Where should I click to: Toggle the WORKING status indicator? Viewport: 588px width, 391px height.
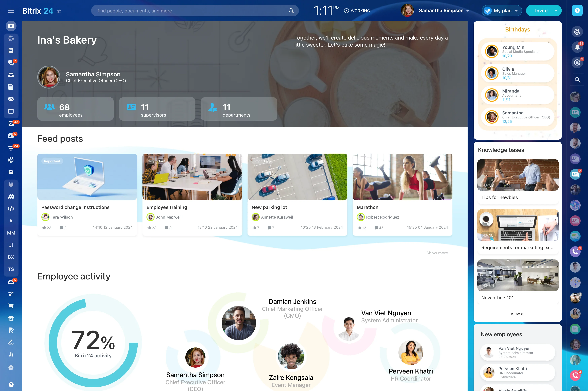click(x=357, y=11)
